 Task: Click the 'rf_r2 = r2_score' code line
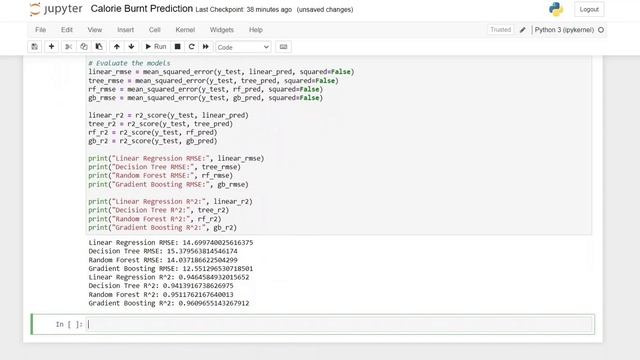[153, 133]
